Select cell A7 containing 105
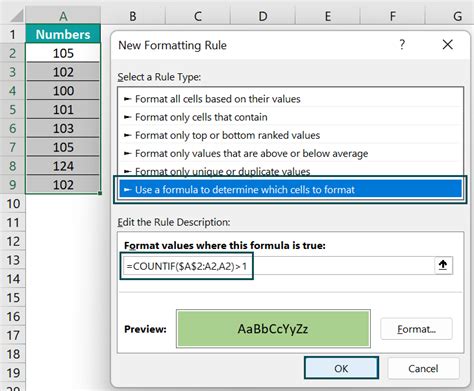 pos(63,147)
